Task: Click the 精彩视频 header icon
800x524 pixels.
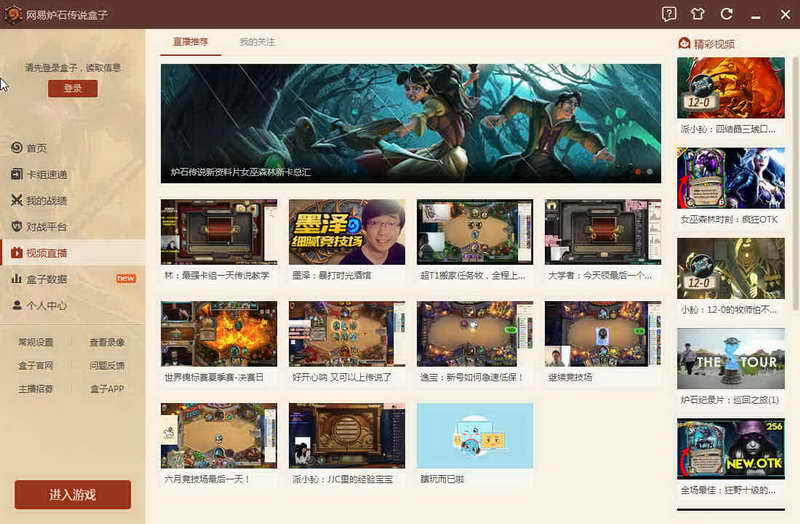Action: [684, 43]
